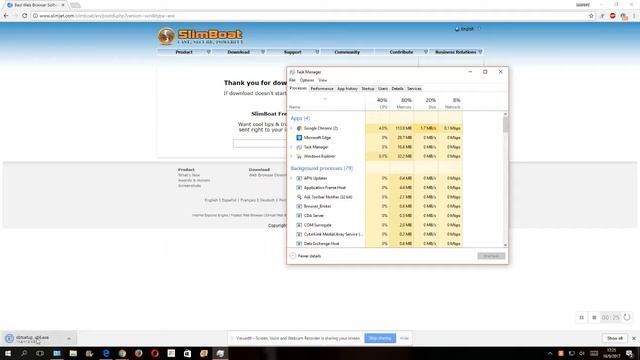Switch to the Performance tab

[322, 89]
